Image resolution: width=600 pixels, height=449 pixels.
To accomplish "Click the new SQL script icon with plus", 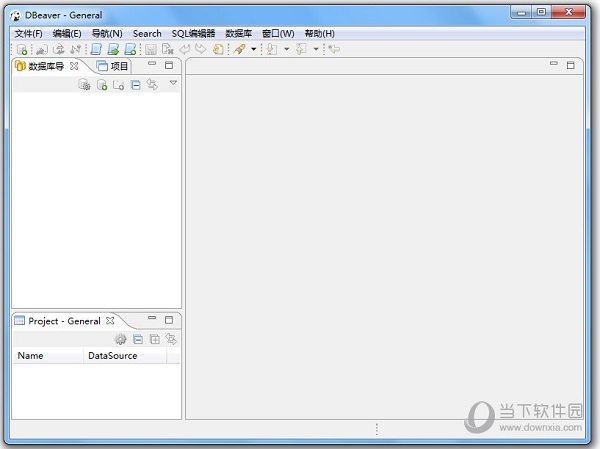I will point(130,49).
